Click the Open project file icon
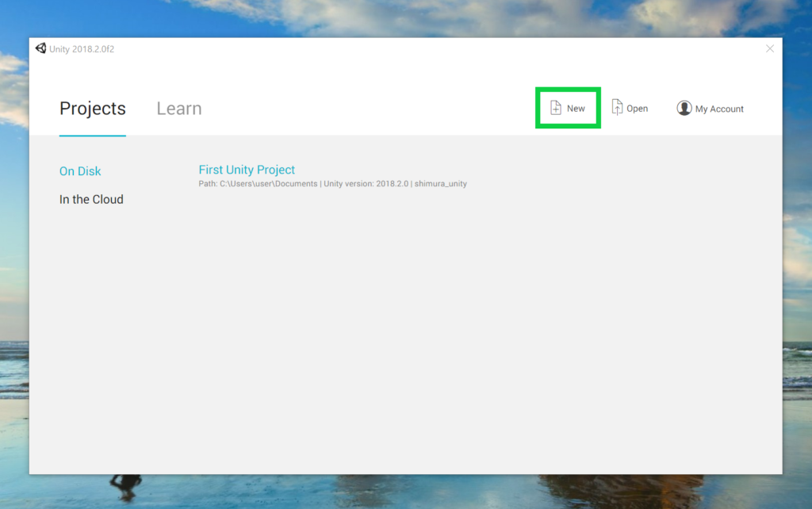The height and width of the screenshot is (509, 812). click(617, 108)
